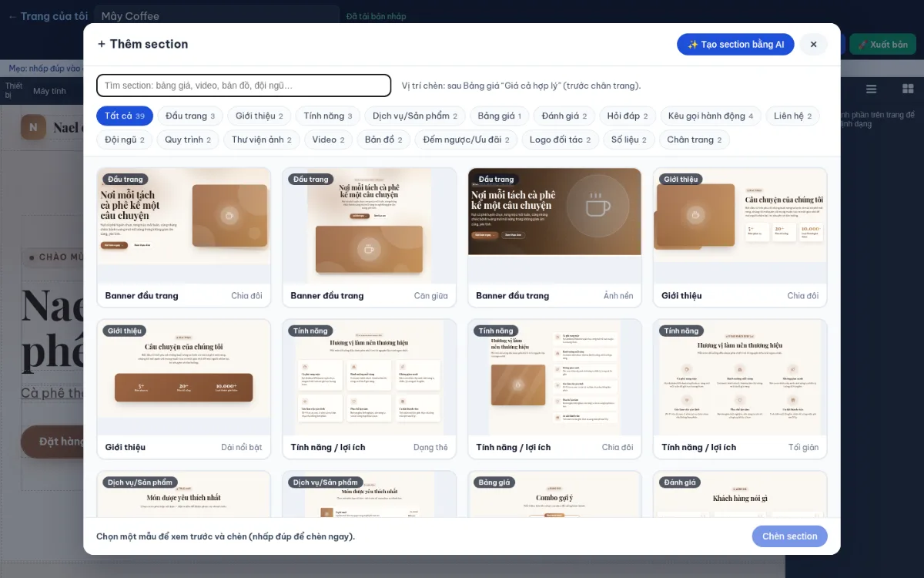Filter by the Tính năng 3 chip
924x578 pixels.
327,116
